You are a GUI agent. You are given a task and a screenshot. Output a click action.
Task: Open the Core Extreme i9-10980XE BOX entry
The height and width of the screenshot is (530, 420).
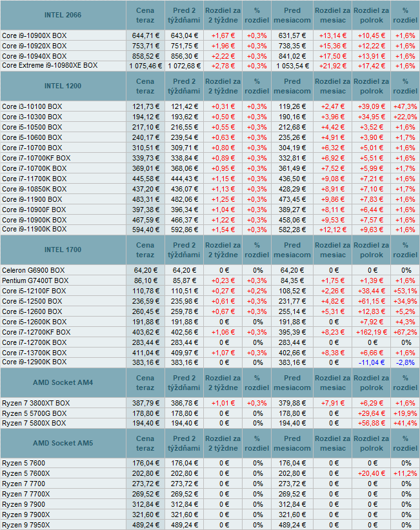click(x=50, y=66)
